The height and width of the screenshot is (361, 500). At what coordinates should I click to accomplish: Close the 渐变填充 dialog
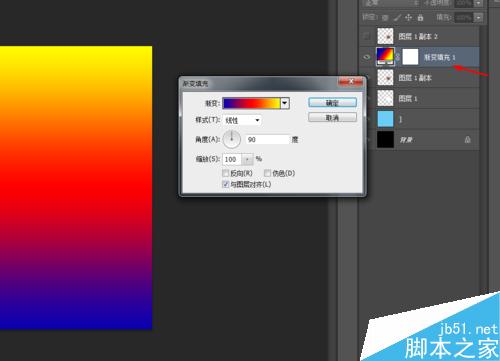point(351,82)
